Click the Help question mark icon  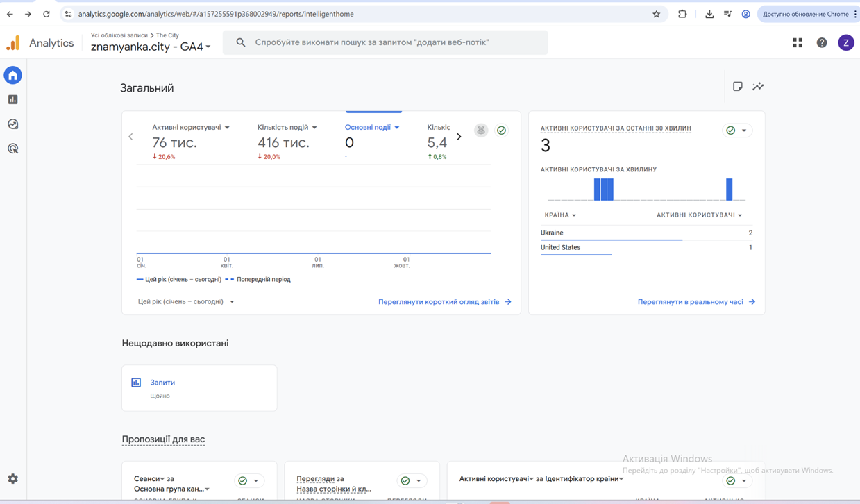[x=822, y=43]
